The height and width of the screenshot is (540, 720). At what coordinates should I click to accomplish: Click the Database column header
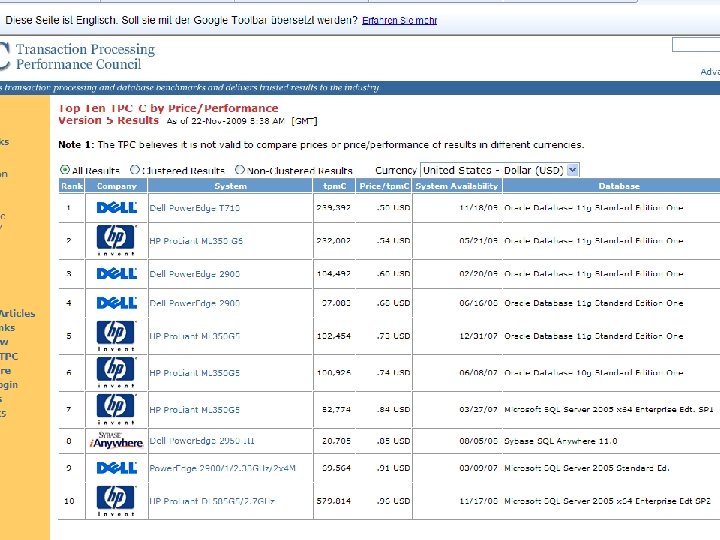point(619,186)
